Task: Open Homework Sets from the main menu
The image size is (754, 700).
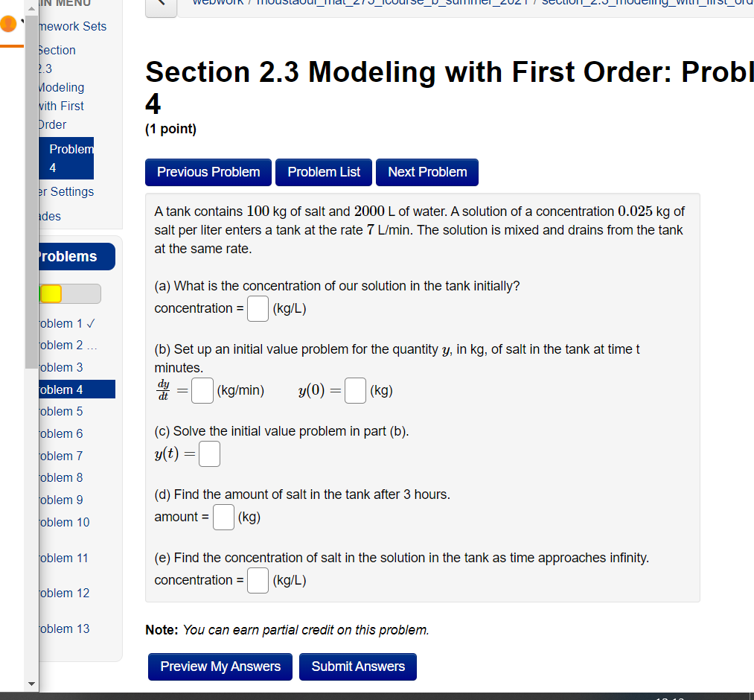Action: [71, 27]
